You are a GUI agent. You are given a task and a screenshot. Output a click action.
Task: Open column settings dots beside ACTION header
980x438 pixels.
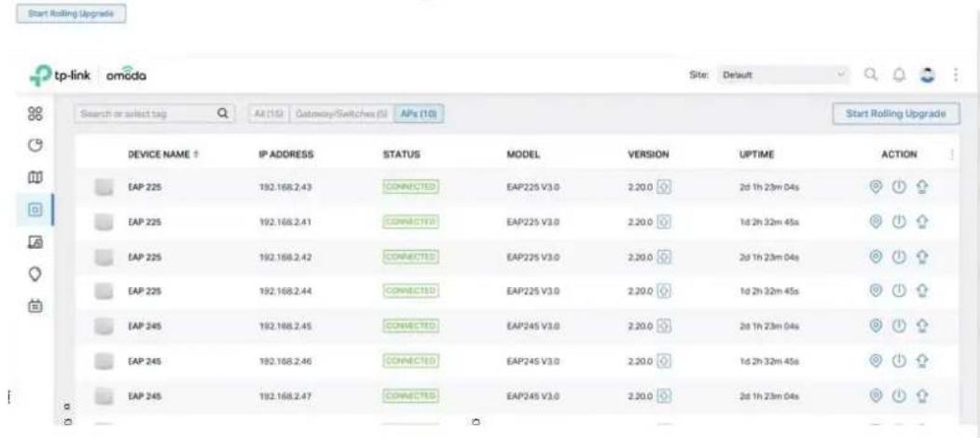click(x=951, y=155)
